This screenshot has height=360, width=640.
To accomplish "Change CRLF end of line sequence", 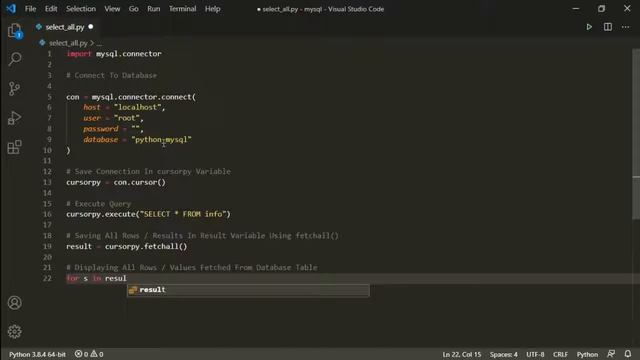I will pyautogui.click(x=560, y=354).
